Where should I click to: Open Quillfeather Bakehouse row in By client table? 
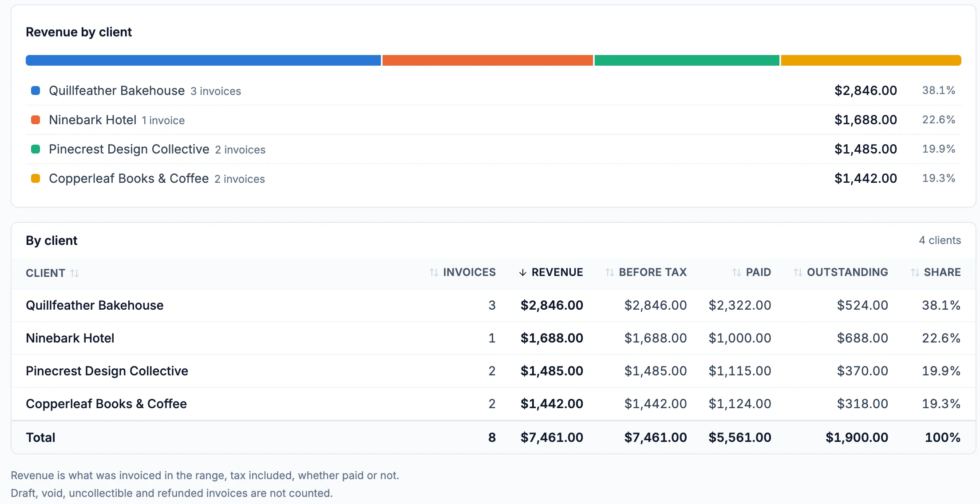click(494, 305)
